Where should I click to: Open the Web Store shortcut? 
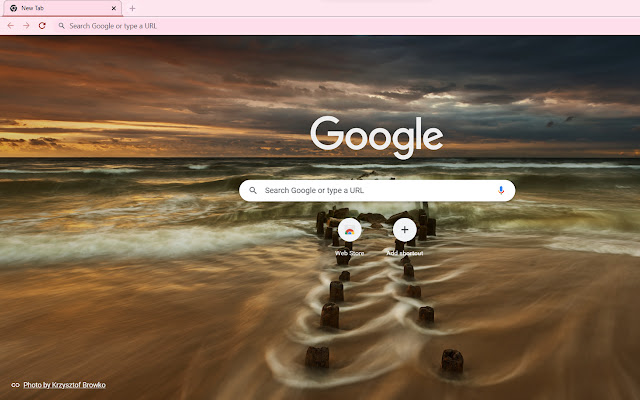point(349,230)
